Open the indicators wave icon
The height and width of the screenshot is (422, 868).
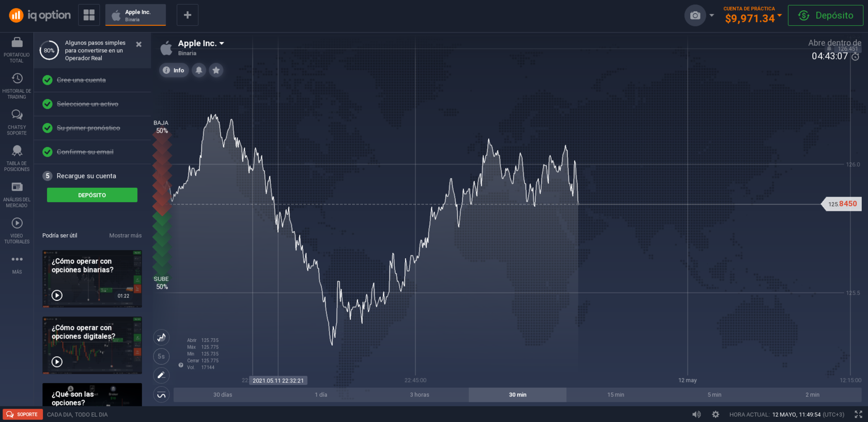point(161,395)
